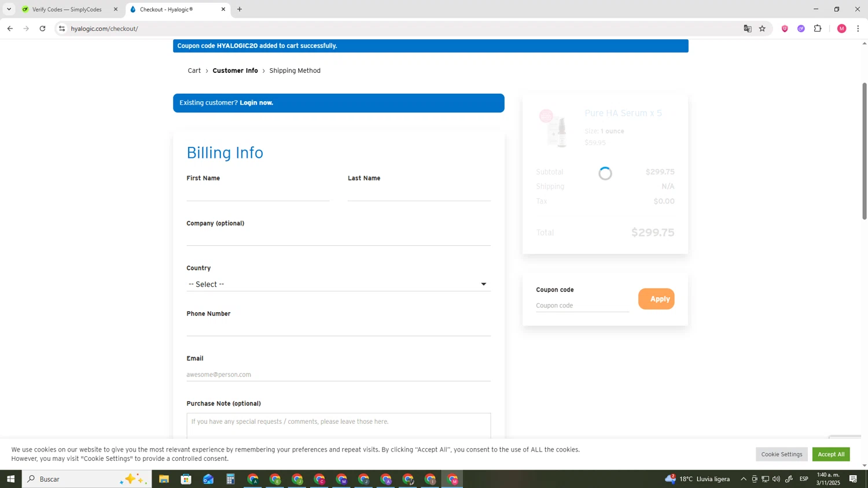Go to Cart breadcrumb

tap(194, 71)
